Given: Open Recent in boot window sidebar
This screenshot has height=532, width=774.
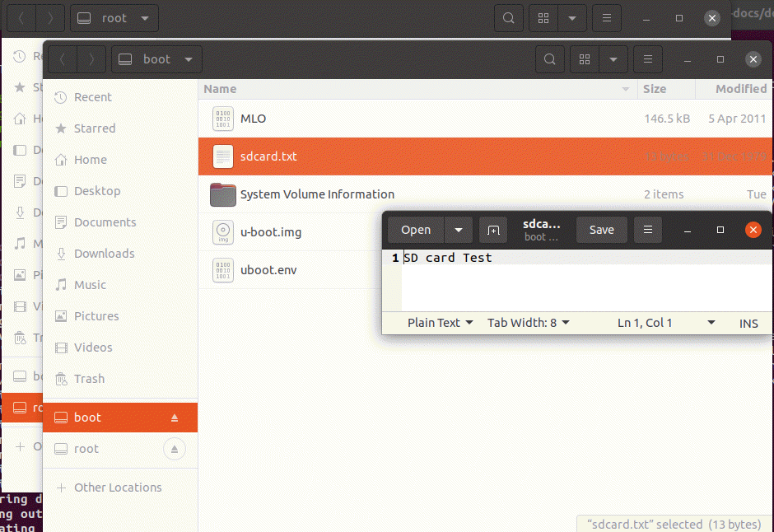Looking at the screenshot, I should tap(120, 97).
